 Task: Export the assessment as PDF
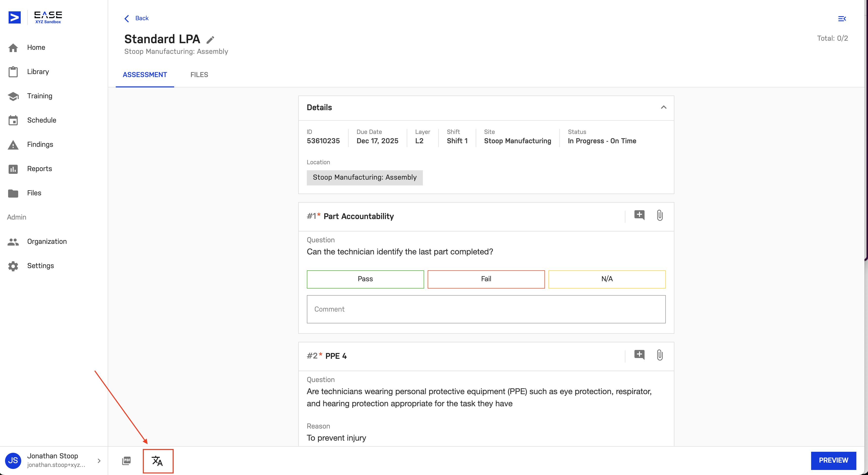pos(126,461)
